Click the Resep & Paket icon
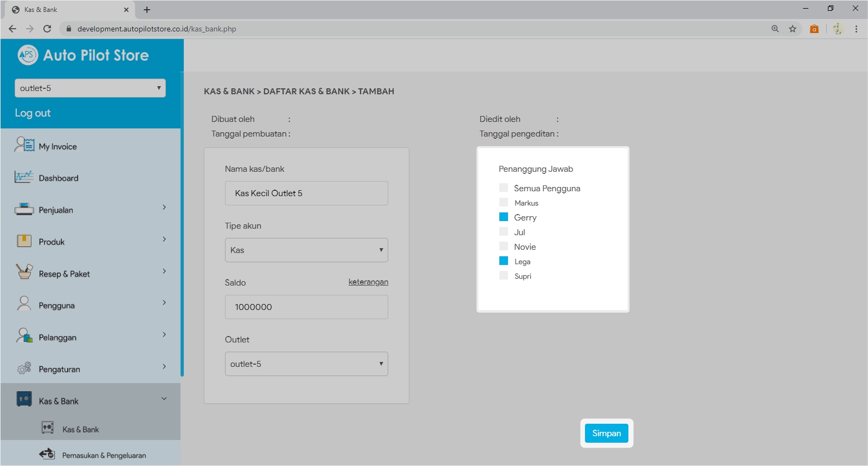The height and width of the screenshot is (466, 868). (24, 272)
